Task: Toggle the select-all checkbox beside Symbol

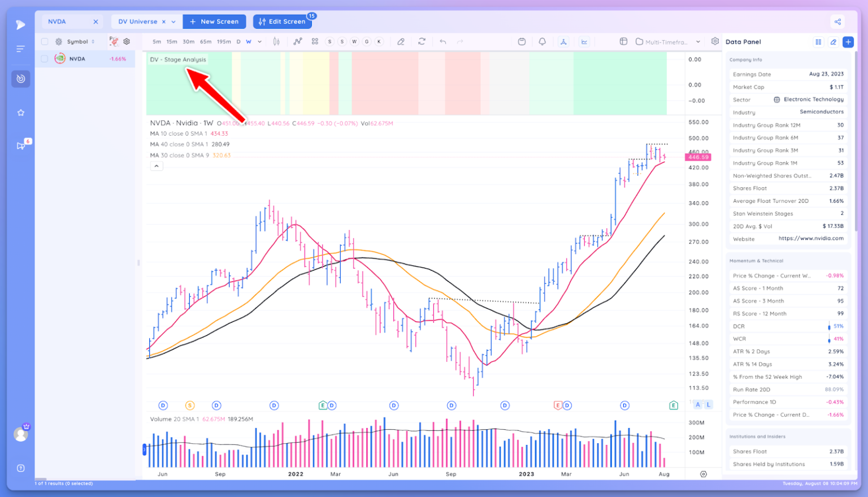Action: pyautogui.click(x=45, y=41)
